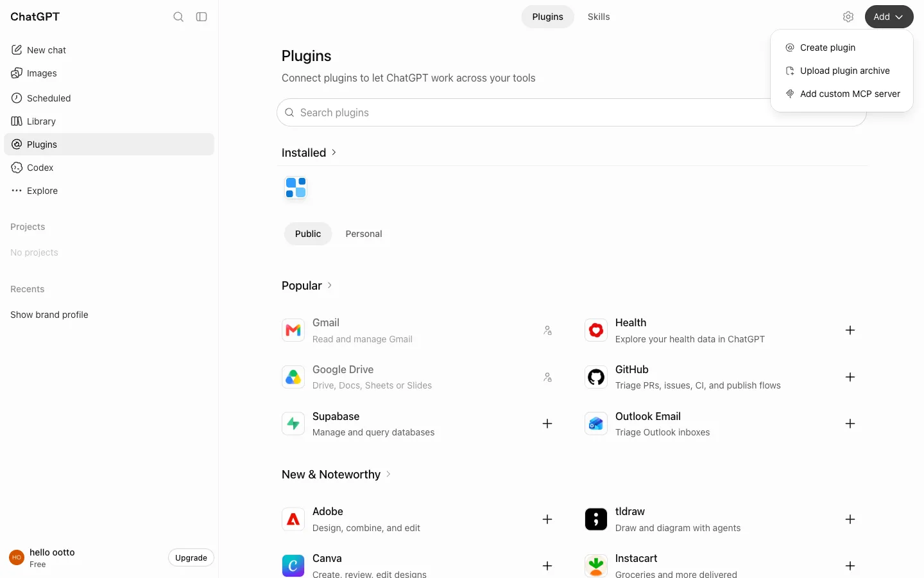Select the Plugins tab at top
The height and width of the screenshot is (578, 924).
547,17
